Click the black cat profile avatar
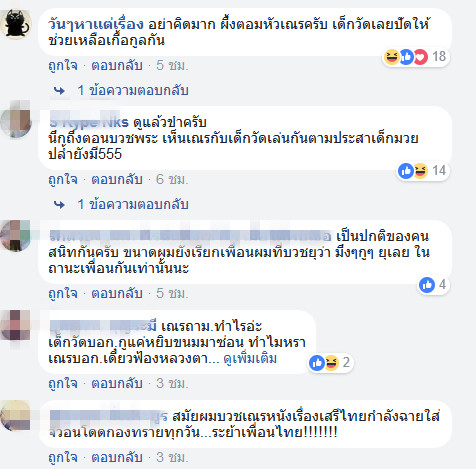 coord(16,24)
